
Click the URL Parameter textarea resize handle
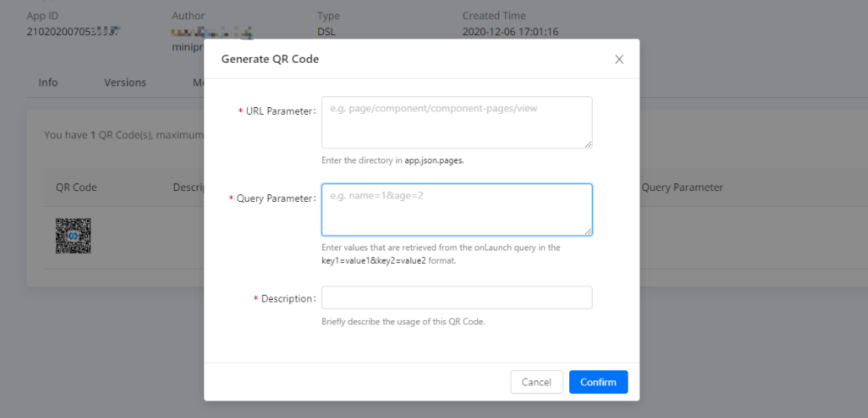[x=588, y=144]
